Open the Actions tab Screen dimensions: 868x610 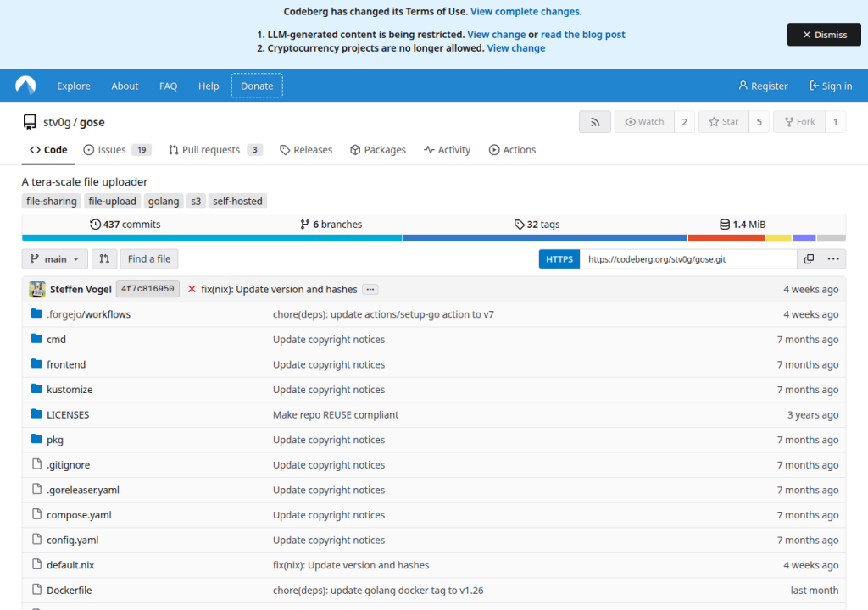[x=512, y=150]
